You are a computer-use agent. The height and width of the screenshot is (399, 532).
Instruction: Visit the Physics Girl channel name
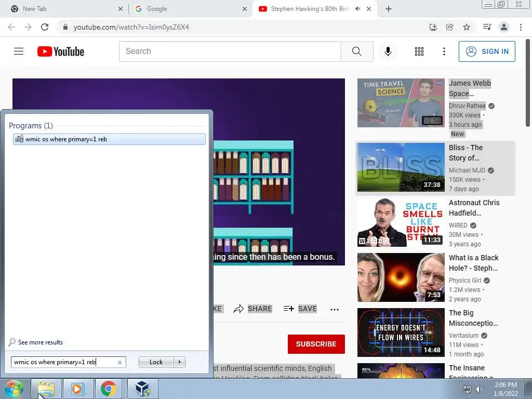[x=465, y=280]
